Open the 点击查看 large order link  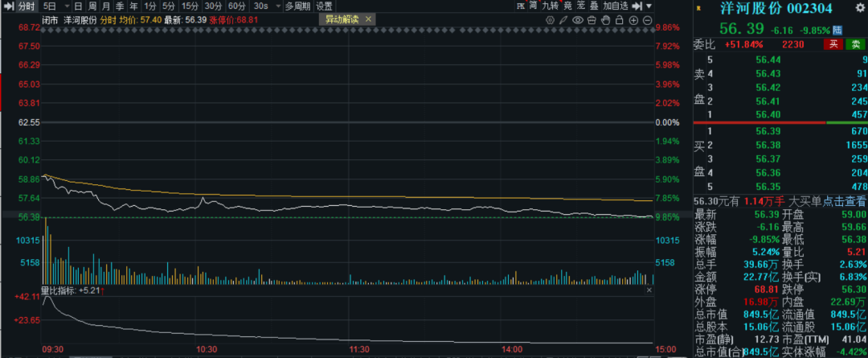click(847, 200)
